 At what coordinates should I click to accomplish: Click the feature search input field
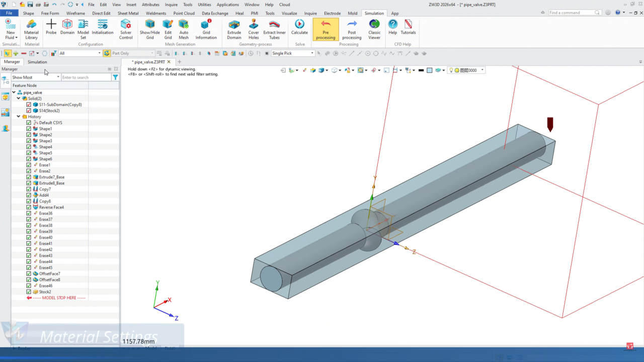[86, 77]
